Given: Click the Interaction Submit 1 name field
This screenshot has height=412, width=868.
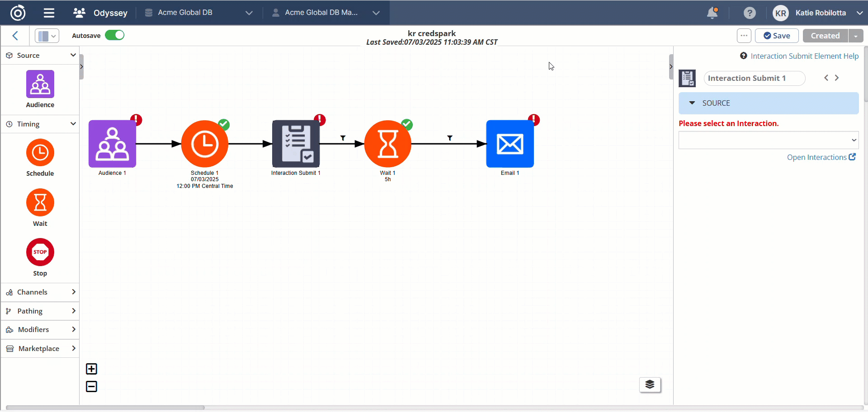Looking at the screenshot, I should [754, 78].
